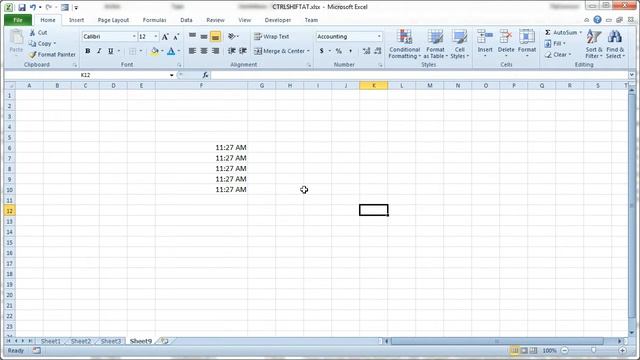Select column K header
640x360 pixels.
(373, 85)
